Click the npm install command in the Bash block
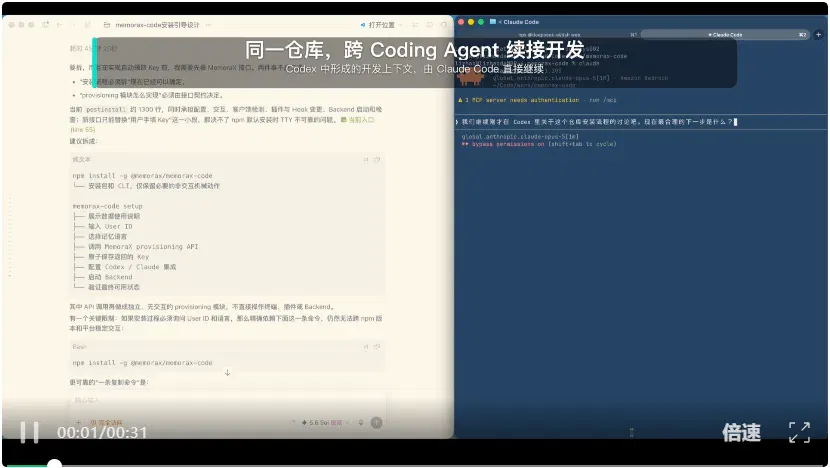830x468 pixels. [142, 363]
